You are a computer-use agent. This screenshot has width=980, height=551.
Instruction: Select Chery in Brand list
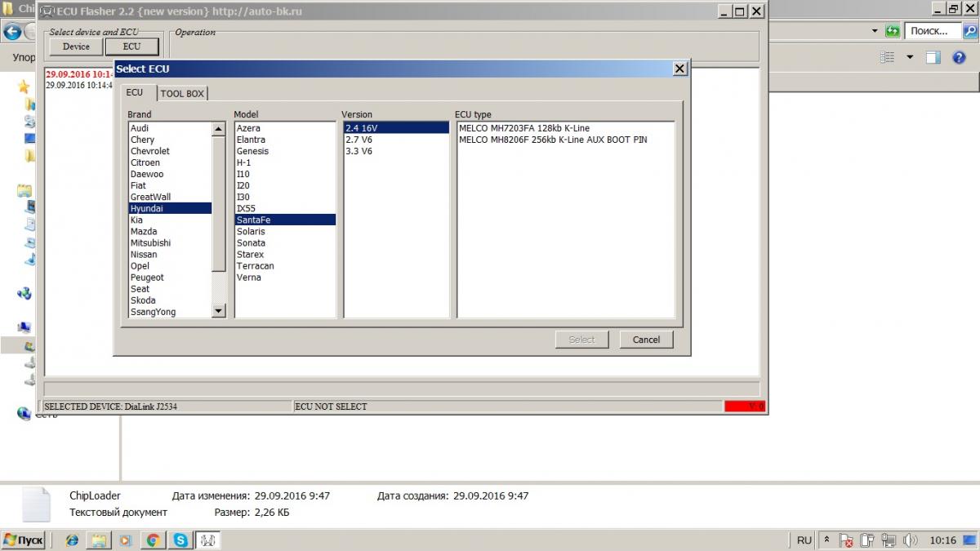click(170, 140)
